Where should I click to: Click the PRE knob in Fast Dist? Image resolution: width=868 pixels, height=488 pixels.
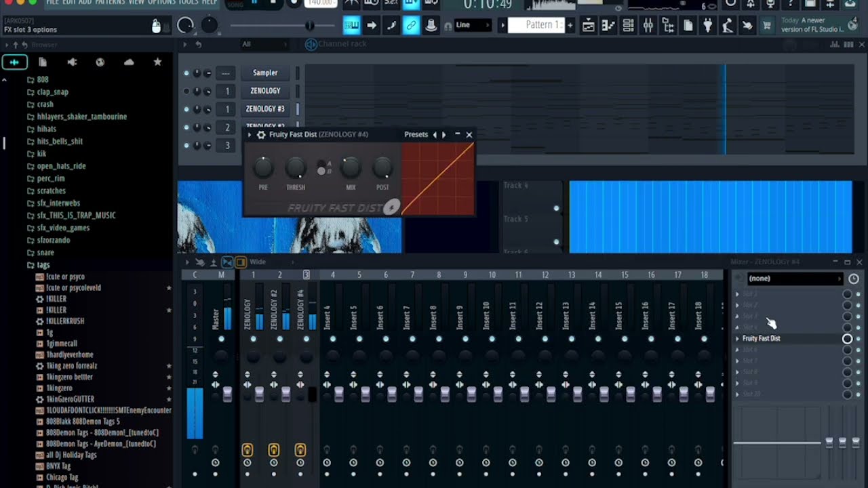tap(263, 167)
